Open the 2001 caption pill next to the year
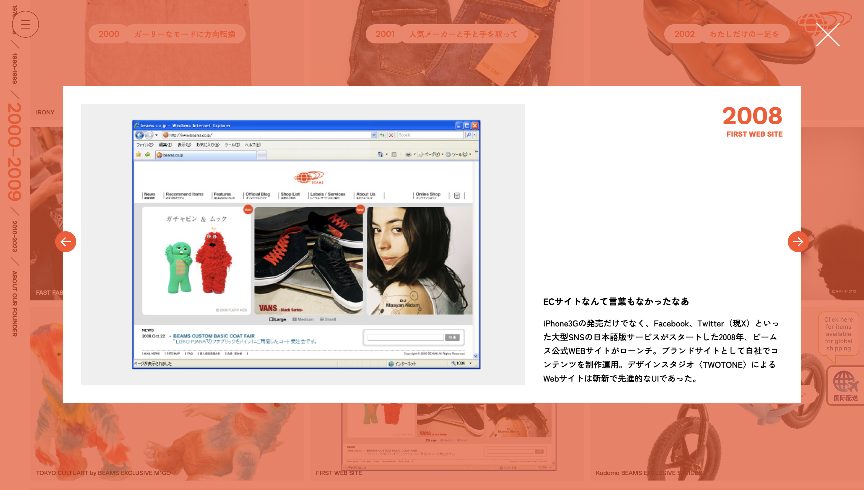The width and height of the screenshot is (864, 490). pyautogui.click(x=449, y=34)
